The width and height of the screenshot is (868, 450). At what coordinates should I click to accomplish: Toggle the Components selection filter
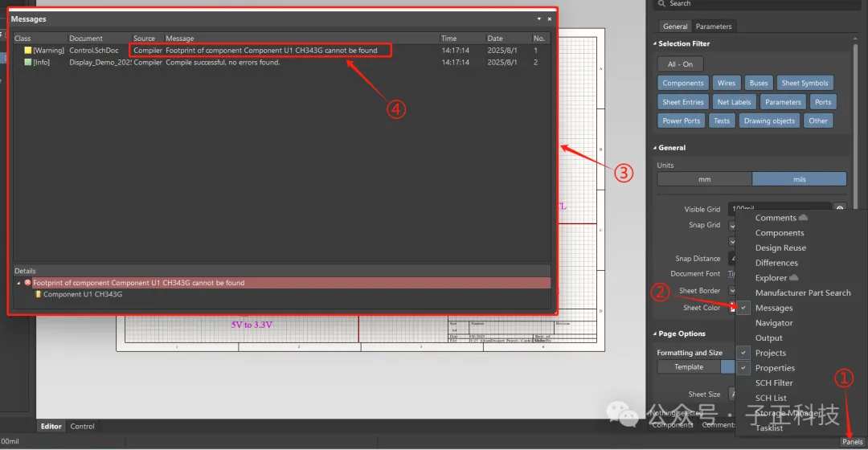click(x=682, y=83)
